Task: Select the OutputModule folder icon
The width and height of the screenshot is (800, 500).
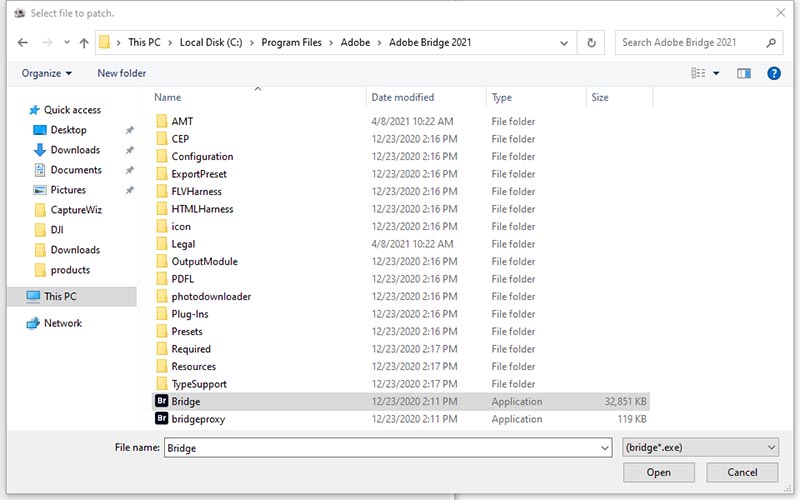Action: coord(162,261)
